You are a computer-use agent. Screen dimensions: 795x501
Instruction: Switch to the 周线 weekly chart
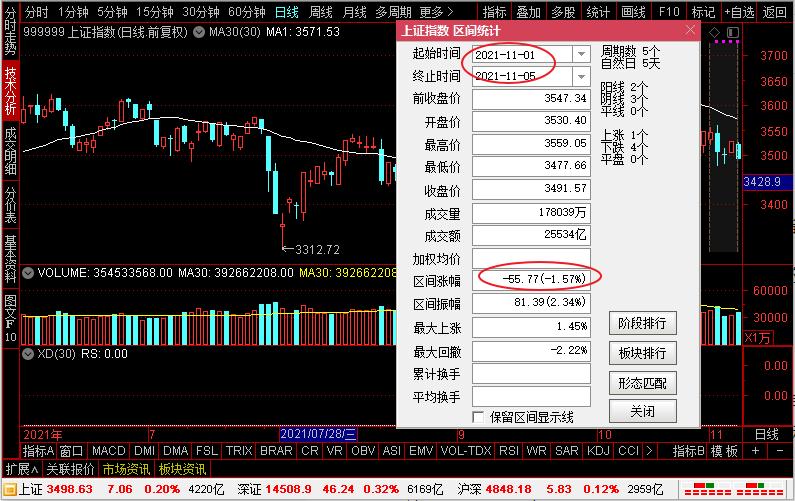pos(320,11)
